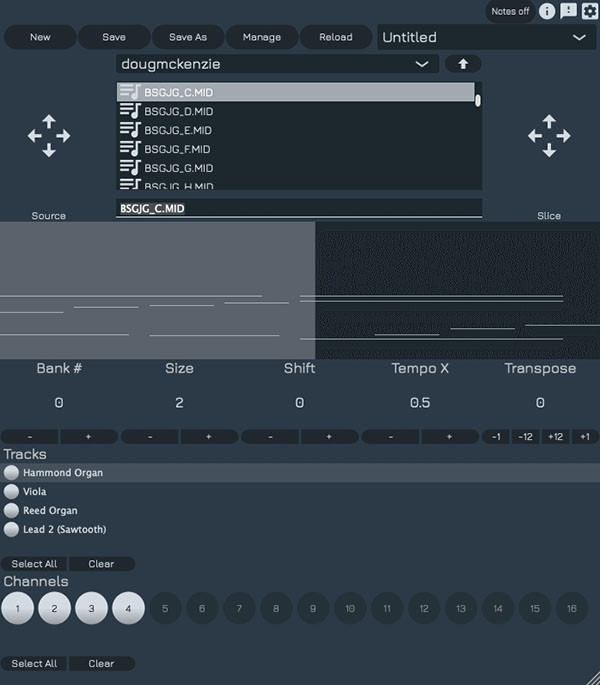
Task: Click the Slice drag-arrows icon
Action: [548, 136]
